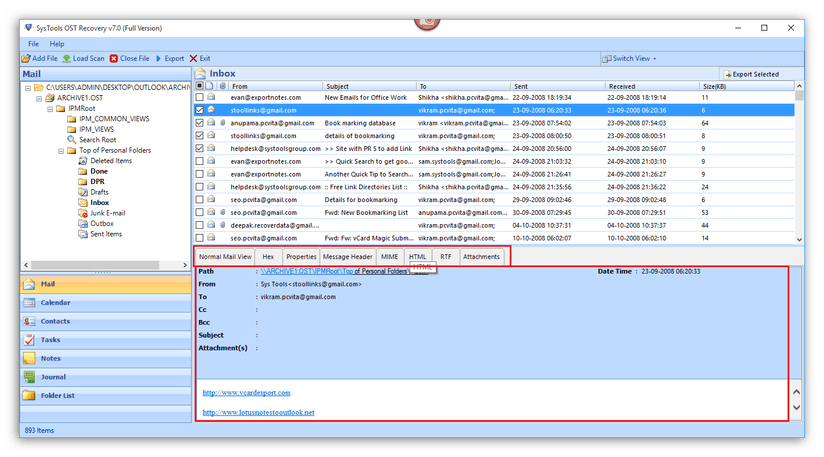Switch to the Attachments tab
The image size is (824, 457).
[481, 256]
